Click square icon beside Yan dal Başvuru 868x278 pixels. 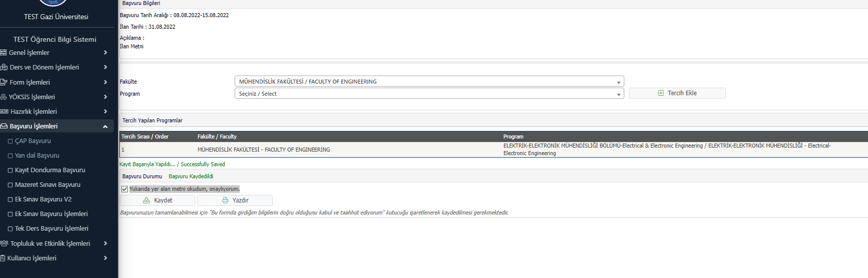[10, 156]
